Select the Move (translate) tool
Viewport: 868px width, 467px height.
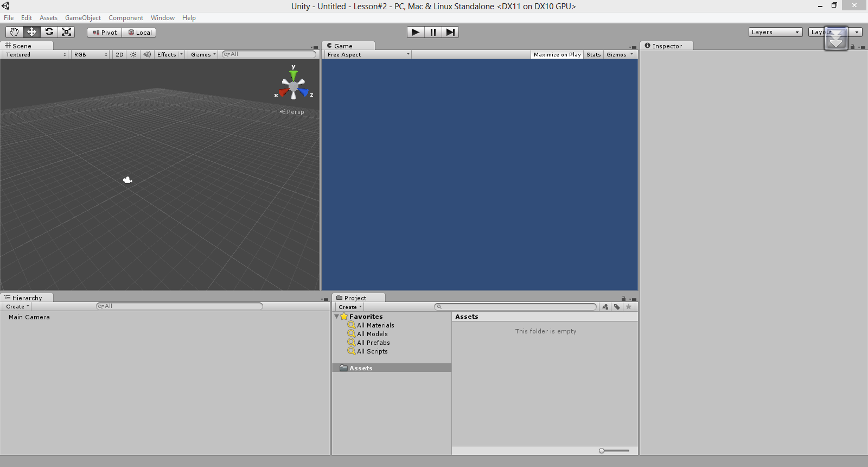[31, 32]
